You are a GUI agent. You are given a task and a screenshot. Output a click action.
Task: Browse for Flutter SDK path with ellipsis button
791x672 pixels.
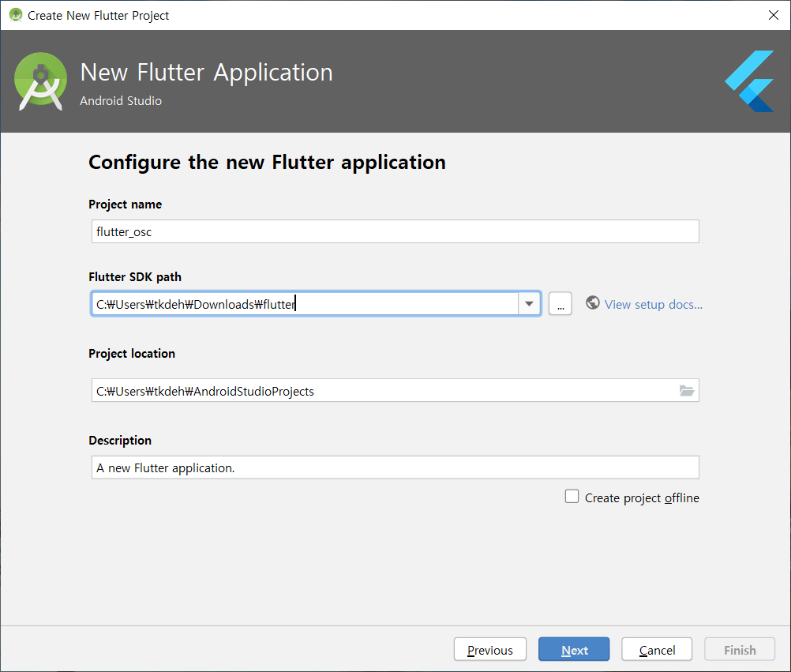pos(560,304)
